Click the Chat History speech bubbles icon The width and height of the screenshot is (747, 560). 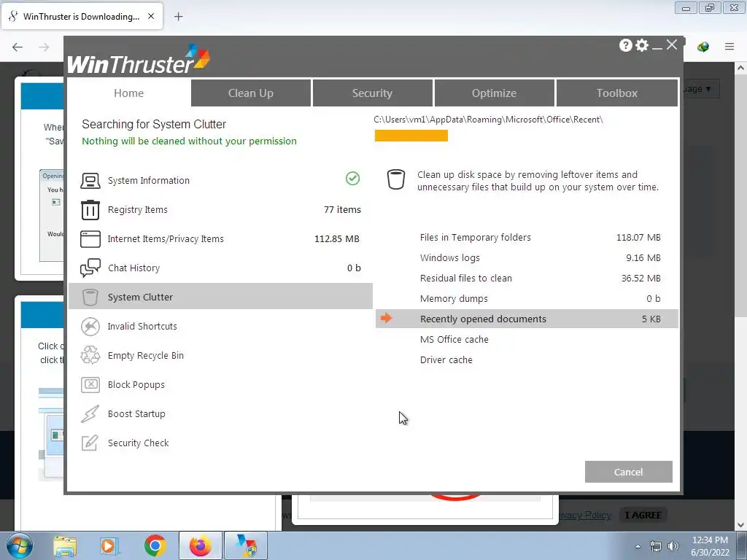[90, 268]
